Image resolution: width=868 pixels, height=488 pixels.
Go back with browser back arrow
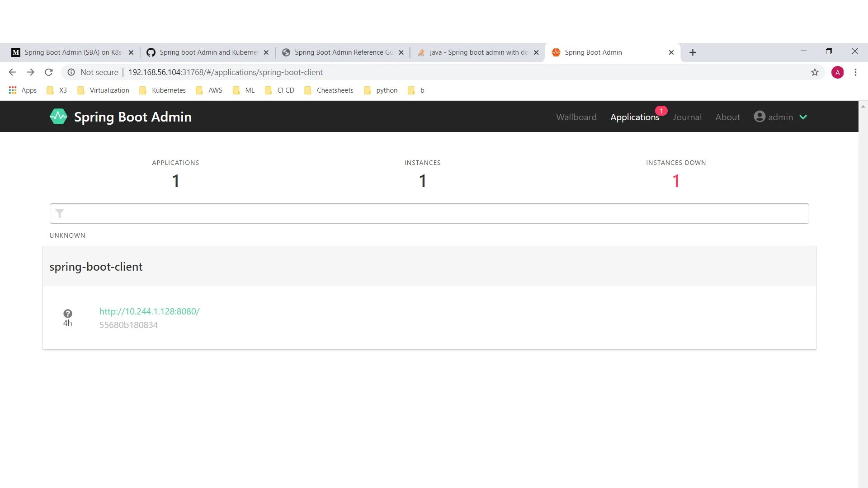tap(12, 72)
